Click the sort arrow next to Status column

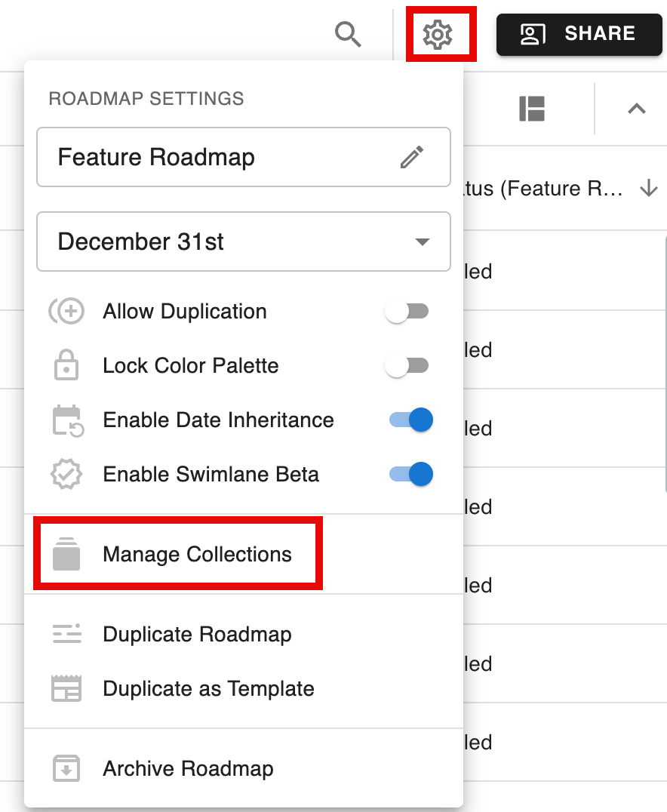(649, 189)
